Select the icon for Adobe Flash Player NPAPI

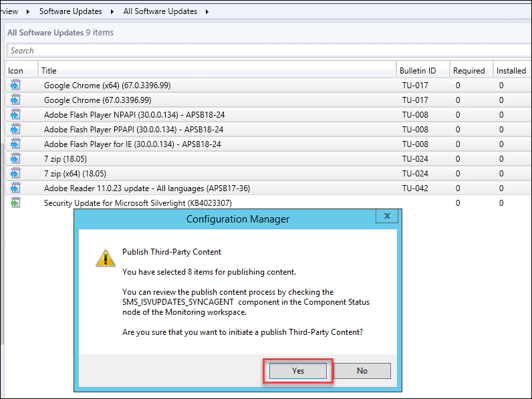[x=15, y=114]
